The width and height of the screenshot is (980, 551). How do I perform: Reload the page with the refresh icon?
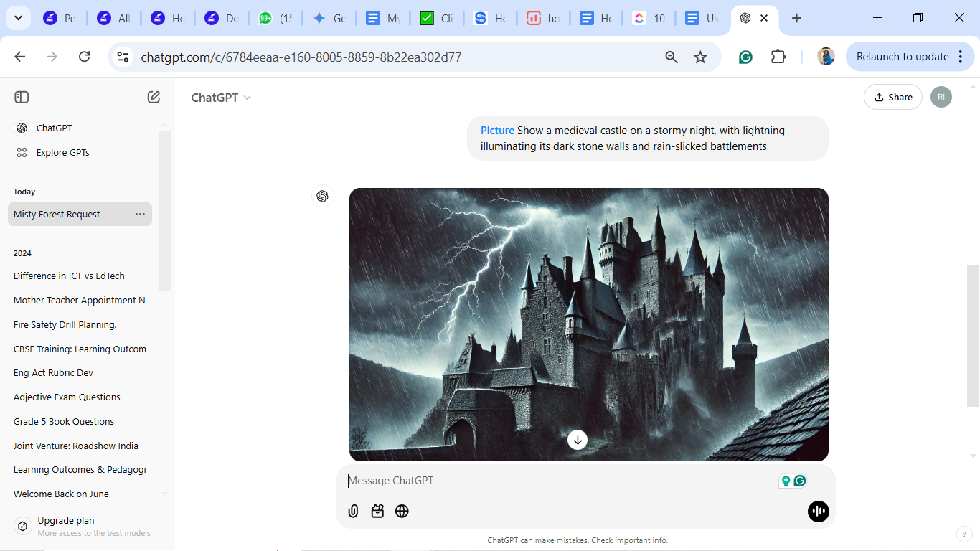tap(84, 57)
